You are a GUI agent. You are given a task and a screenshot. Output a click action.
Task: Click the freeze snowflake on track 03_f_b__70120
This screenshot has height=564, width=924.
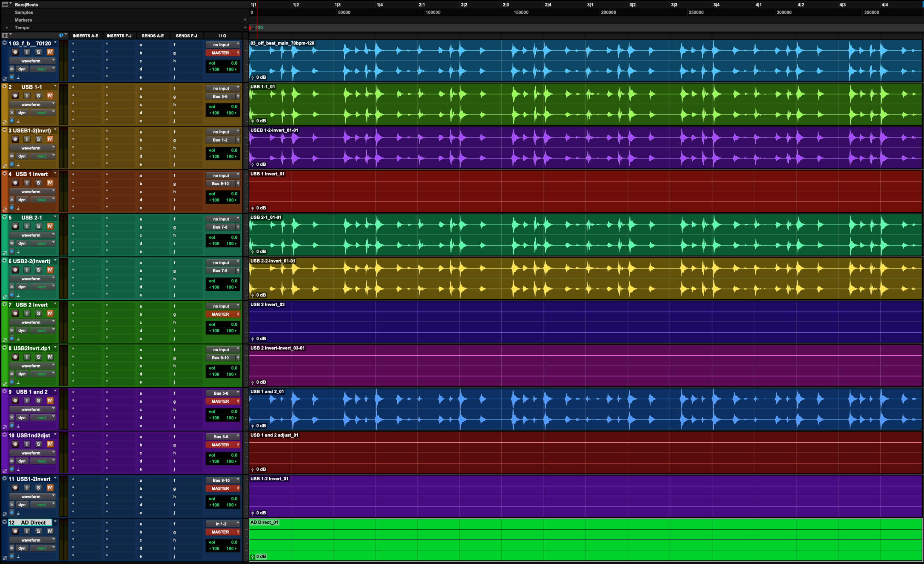12,69
